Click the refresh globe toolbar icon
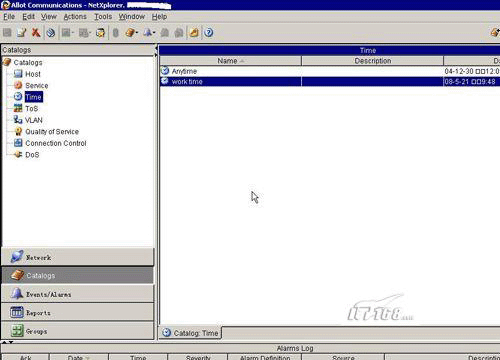The image size is (500, 360). pyautogui.click(x=51, y=32)
